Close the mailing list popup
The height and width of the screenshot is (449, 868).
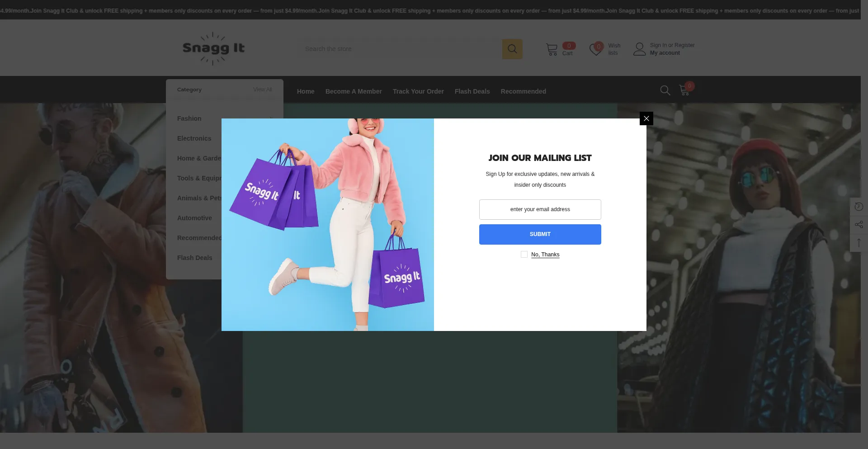tap(646, 118)
